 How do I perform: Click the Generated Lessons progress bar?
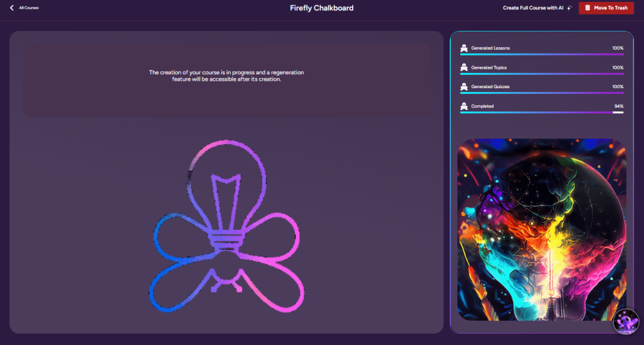pyautogui.click(x=541, y=55)
